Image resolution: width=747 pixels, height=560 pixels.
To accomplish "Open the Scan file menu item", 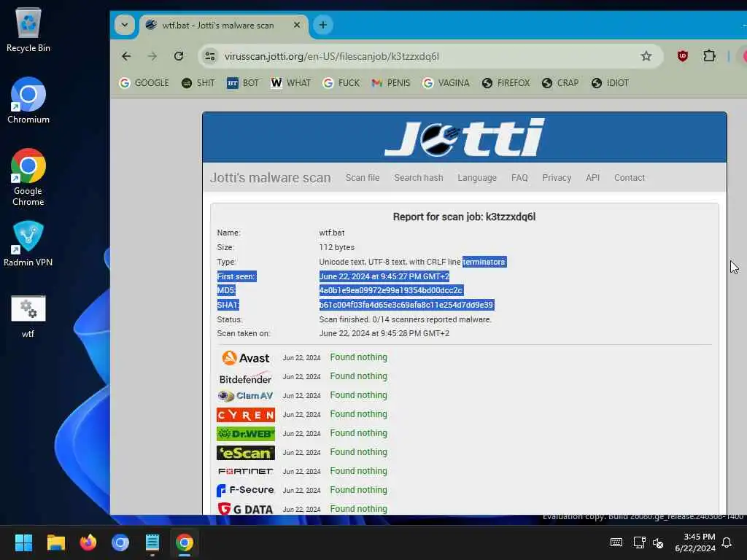I will click(363, 178).
